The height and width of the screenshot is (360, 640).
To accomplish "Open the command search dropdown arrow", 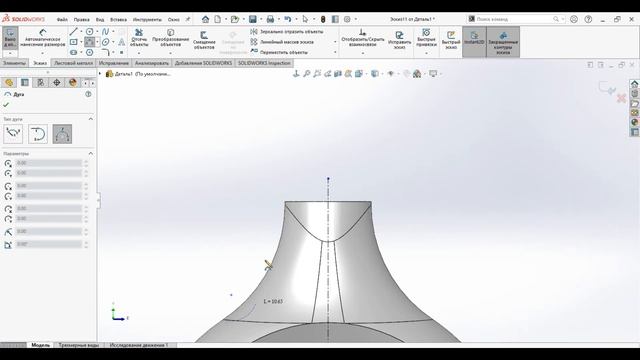I will (562, 19).
